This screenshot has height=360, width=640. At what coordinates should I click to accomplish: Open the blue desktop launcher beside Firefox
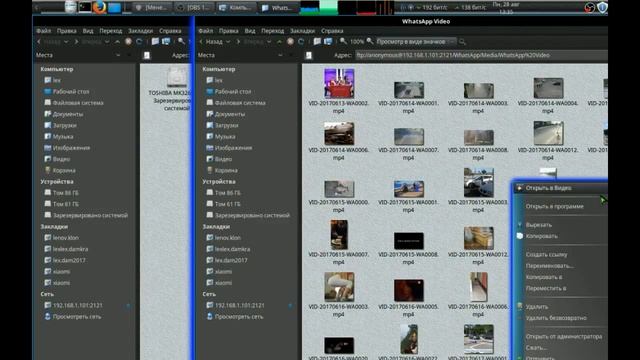point(115,8)
